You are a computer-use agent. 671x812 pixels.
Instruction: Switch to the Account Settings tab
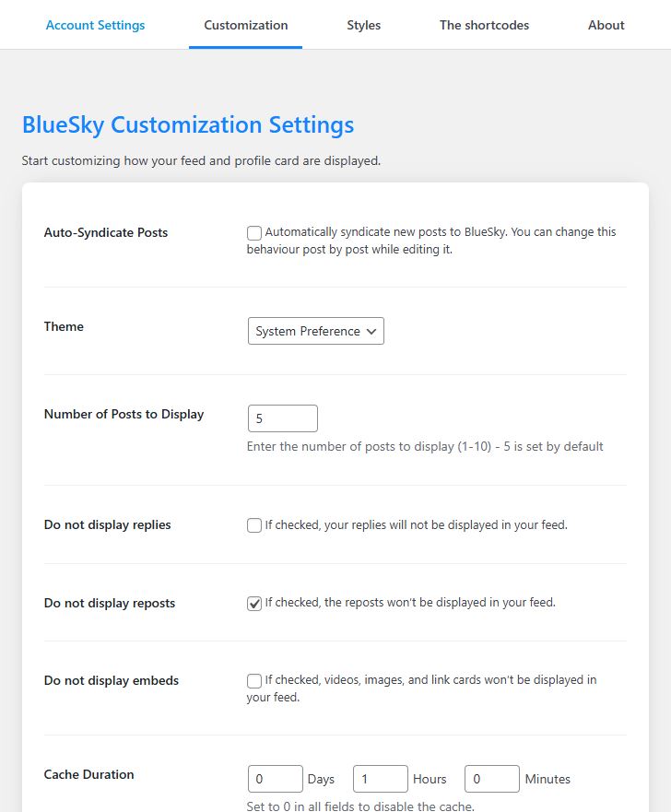[96, 25]
